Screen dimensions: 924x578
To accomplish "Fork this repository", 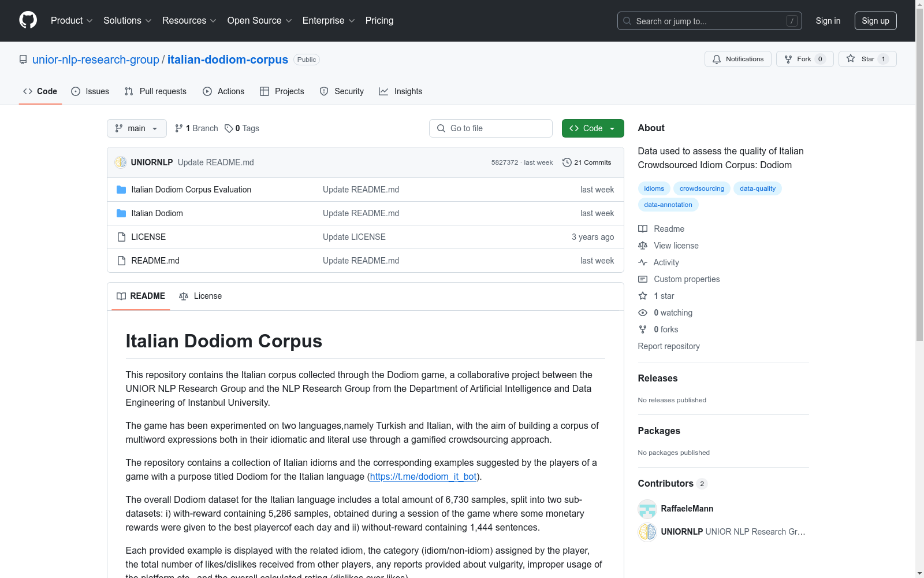I will (x=804, y=59).
